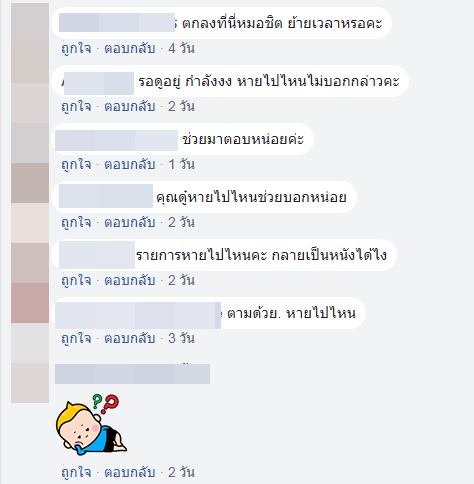Screen dimensions: 474x484
Task: Like the รายการหายไปไหนคะ comment
Action: click(x=76, y=281)
